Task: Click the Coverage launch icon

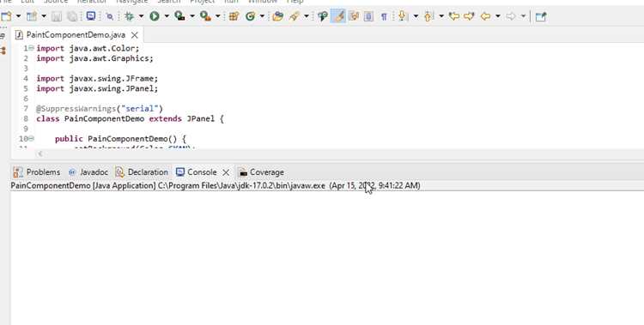Action: [x=179, y=16]
